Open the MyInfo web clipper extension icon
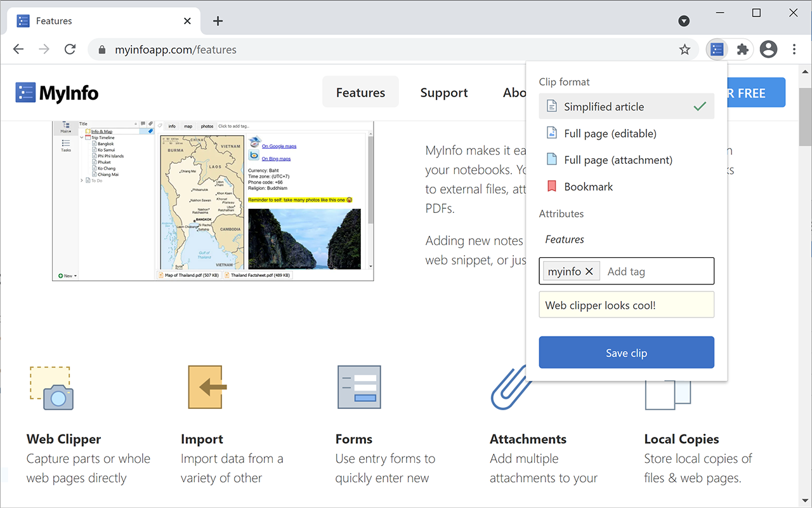 [x=717, y=49]
